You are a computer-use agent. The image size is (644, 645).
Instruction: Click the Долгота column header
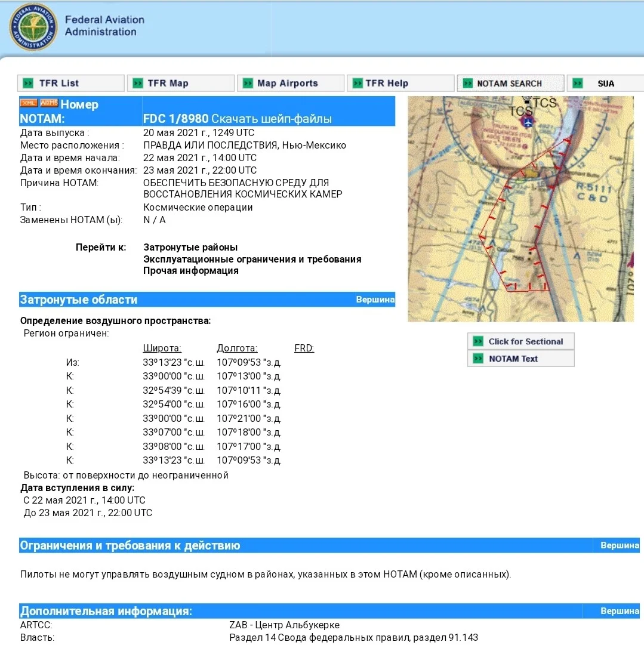pos(237,348)
